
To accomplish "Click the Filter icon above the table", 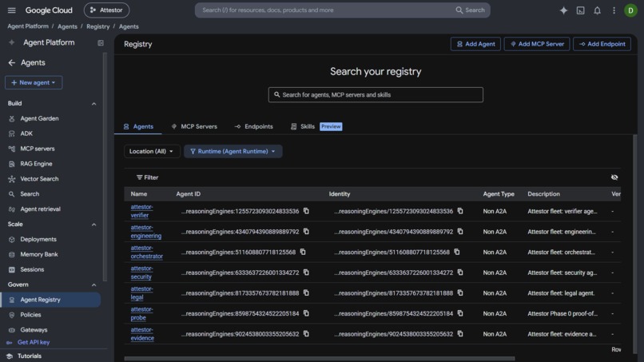I will point(140,177).
